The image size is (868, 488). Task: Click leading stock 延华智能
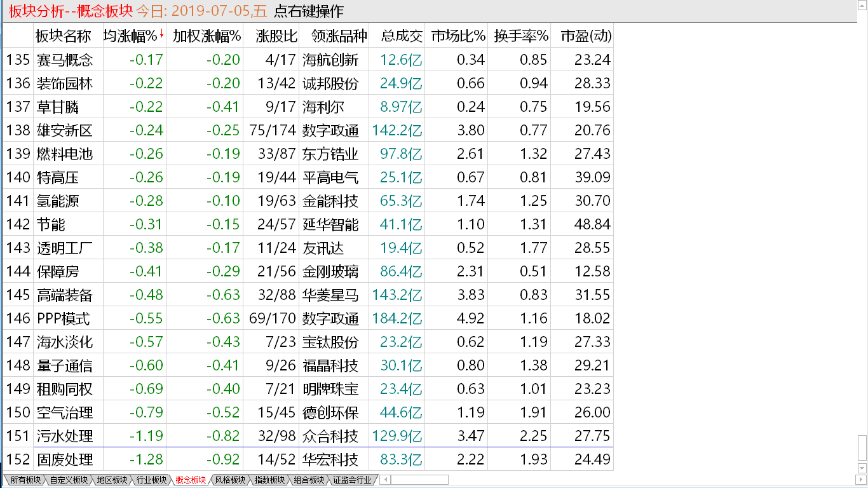(x=330, y=224)
